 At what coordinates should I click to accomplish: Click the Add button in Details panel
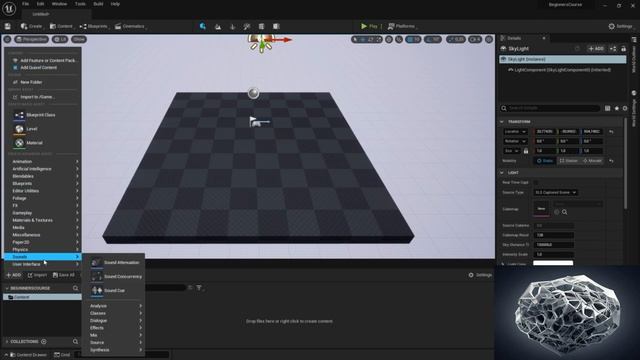click(596, 49)
